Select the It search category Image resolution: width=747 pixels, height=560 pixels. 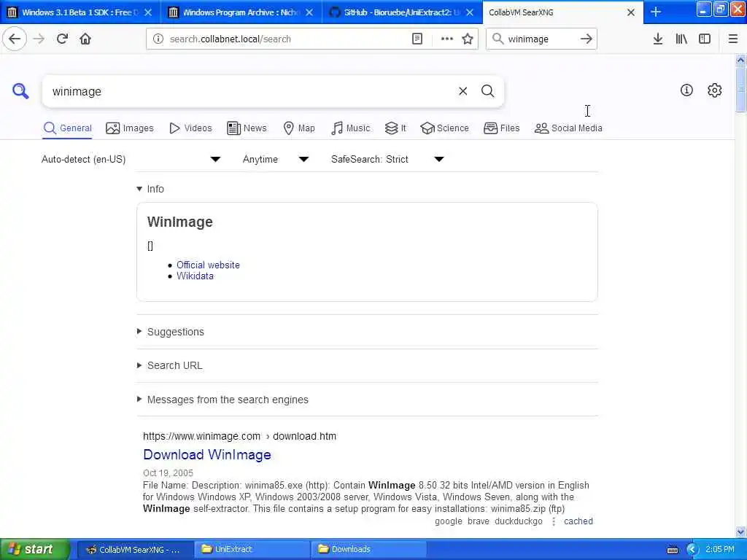[395, 128]
